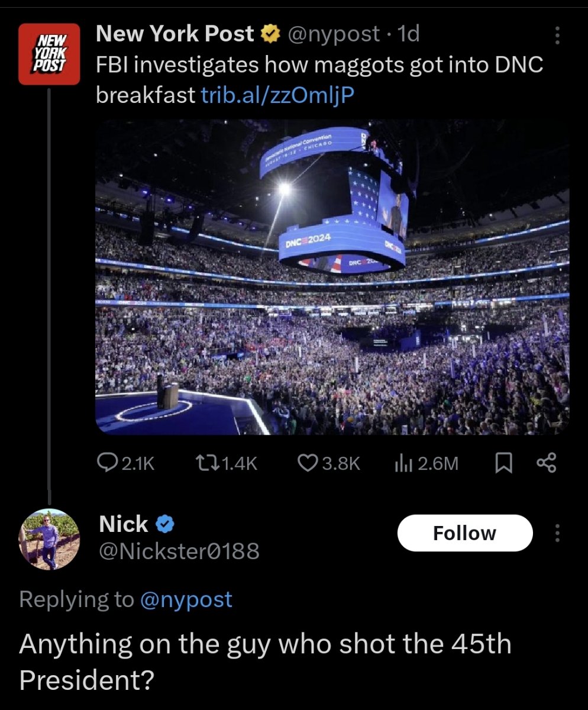Click New York Post gold verified badge
Screen dimensions: 588x710
coord(270,35)
